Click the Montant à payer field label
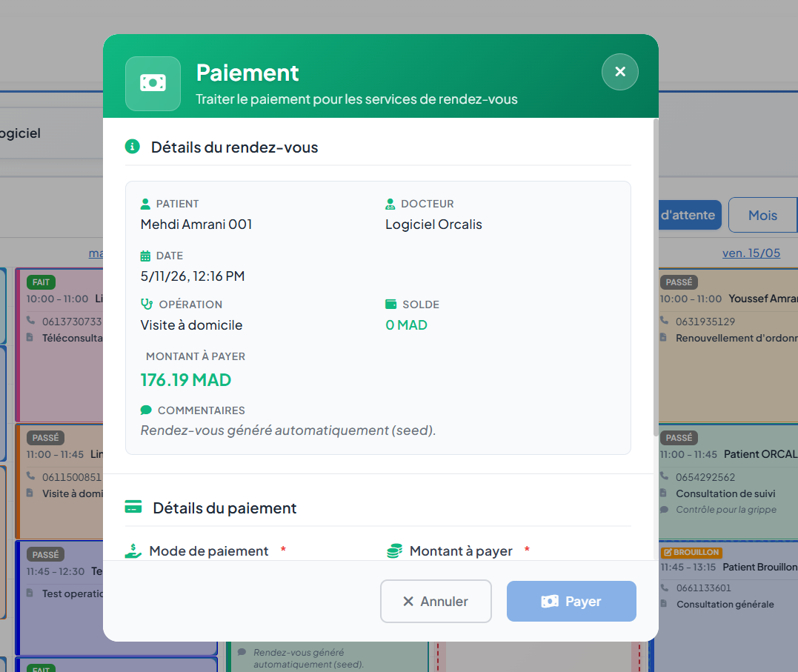The image size is (798, 672). (x=461, y=550)
